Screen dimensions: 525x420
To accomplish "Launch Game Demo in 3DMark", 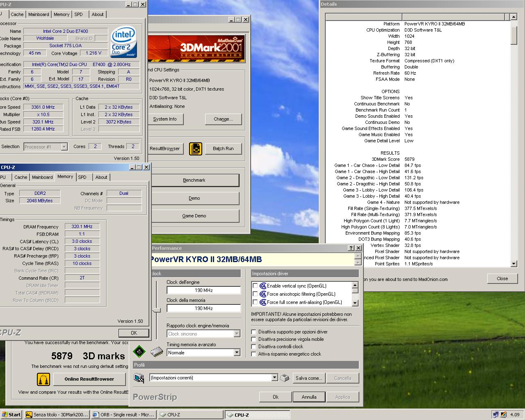I will 194,216.
